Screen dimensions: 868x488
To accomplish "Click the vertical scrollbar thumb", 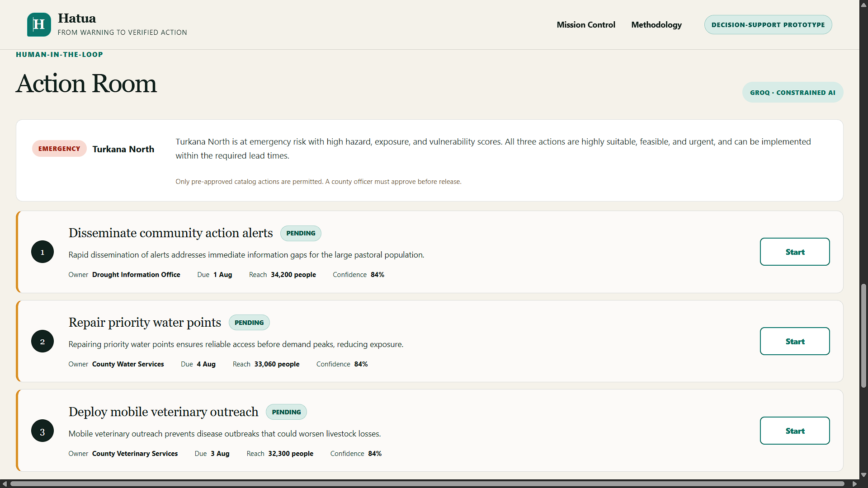I will [x=863, y=336].
